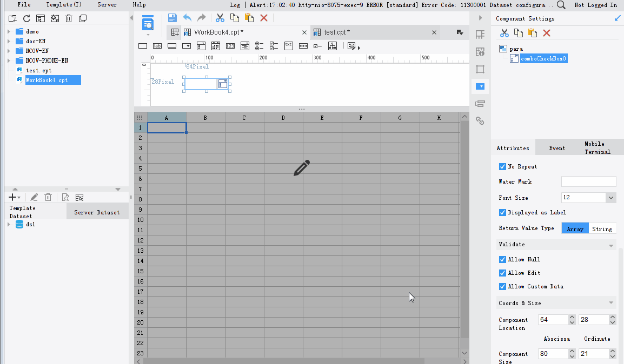This screenshot has height=364, width=624.
Task: Uncheck Displayed as Label
Action: click(502, 212)
